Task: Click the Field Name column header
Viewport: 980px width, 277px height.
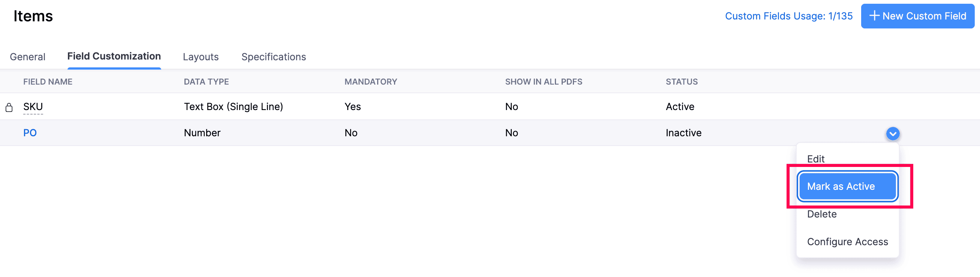Action: coord(48,82)
